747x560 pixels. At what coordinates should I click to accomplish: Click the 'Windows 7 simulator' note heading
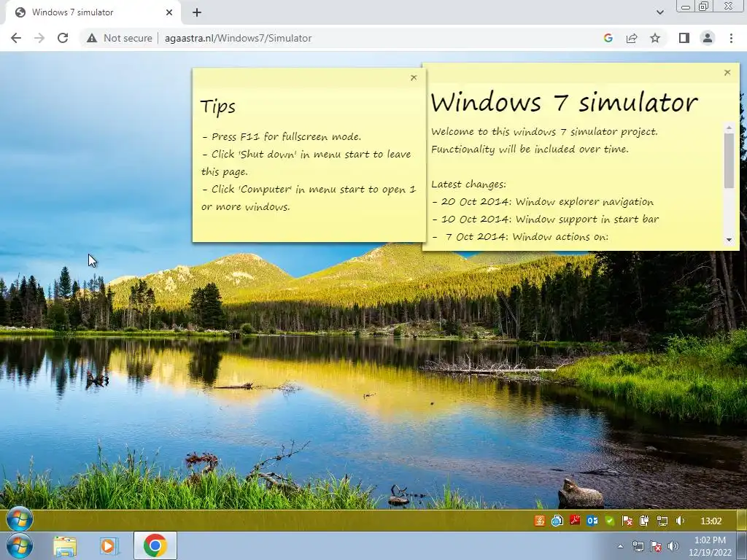(564, 102)
